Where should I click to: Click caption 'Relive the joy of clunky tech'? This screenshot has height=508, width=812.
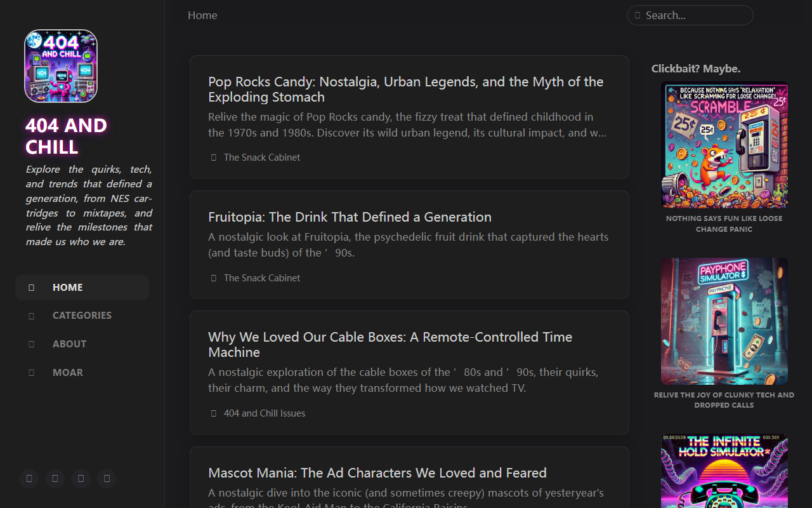(x=724, y=400)
